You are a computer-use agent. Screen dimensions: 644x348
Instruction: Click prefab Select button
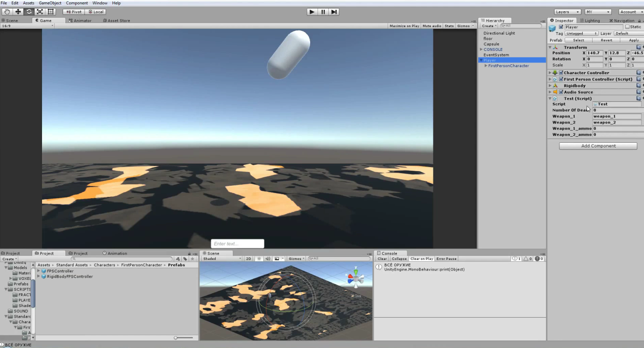click(579, 40)
